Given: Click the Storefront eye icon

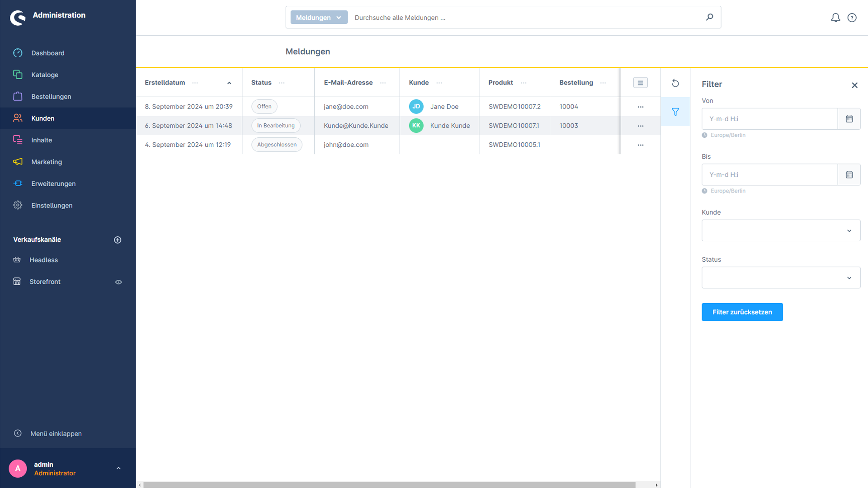Looking at the screenshot, I should pyautogui.click(x=118, y=282).
